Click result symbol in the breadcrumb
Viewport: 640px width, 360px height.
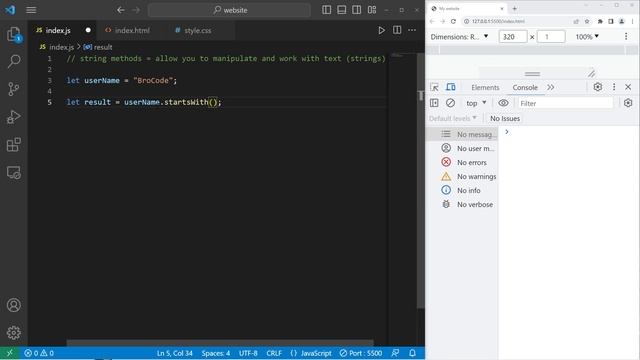tap(98, 47)
